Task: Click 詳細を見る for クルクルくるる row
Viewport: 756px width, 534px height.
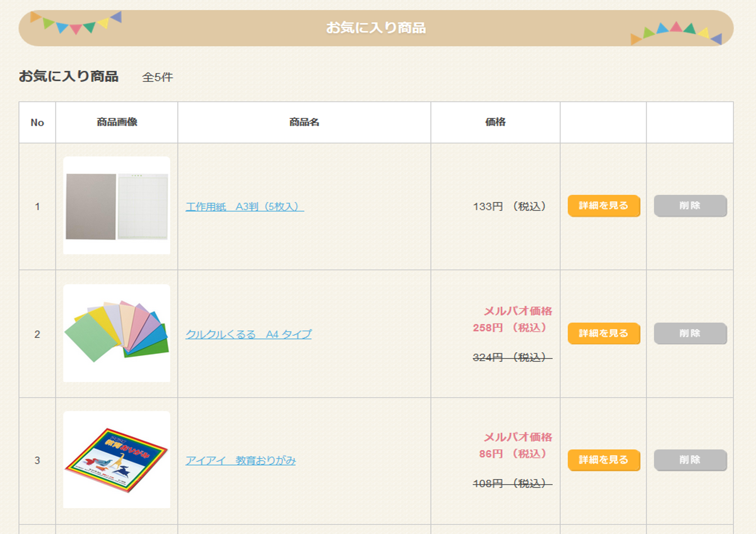Action: [x=603, y=333]
